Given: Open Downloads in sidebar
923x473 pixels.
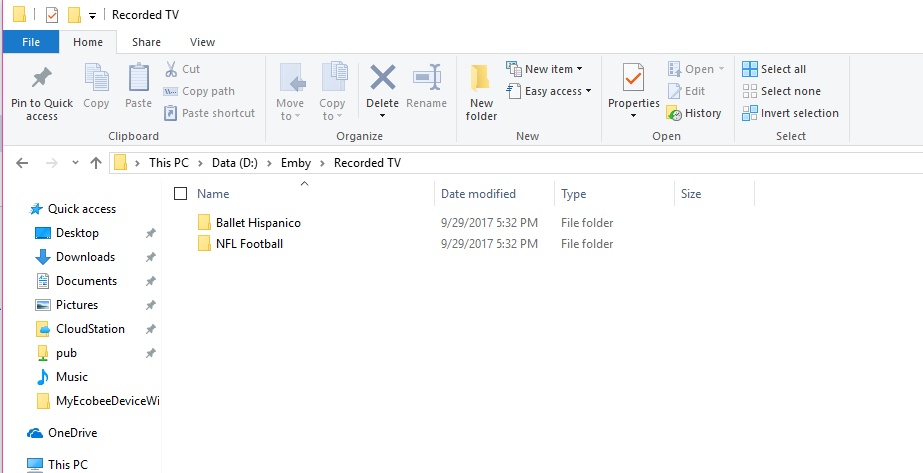Looking at the screenshot, I should (x=85, y=257).
